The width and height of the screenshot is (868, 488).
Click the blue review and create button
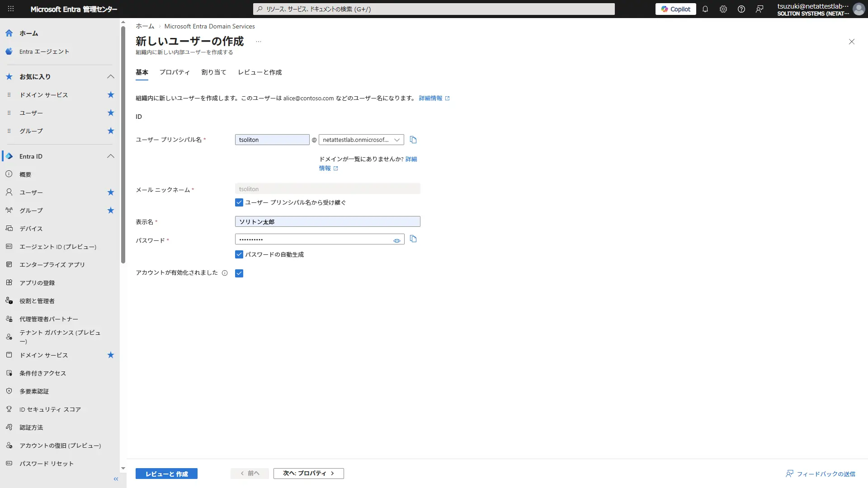tap(166, 474)
